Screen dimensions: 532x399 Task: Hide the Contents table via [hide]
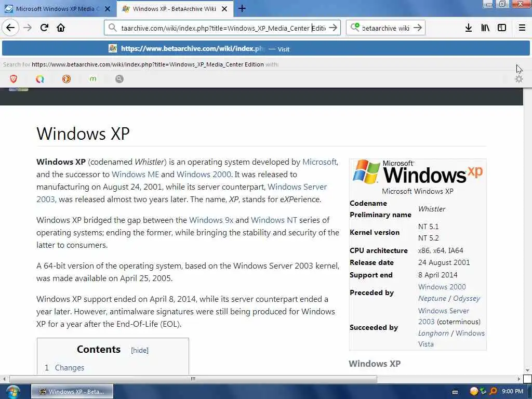coord(140,351)
